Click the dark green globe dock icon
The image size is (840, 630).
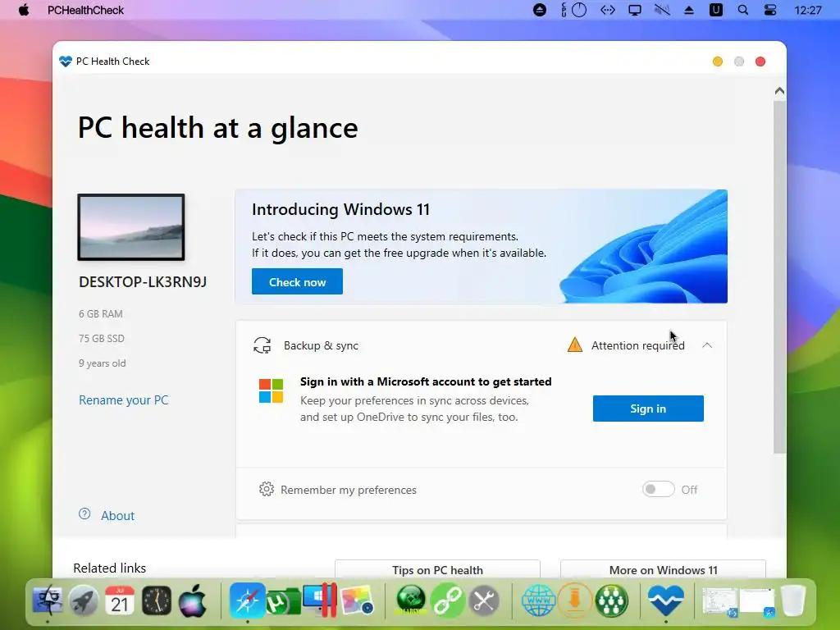click(x=411, y=600)
